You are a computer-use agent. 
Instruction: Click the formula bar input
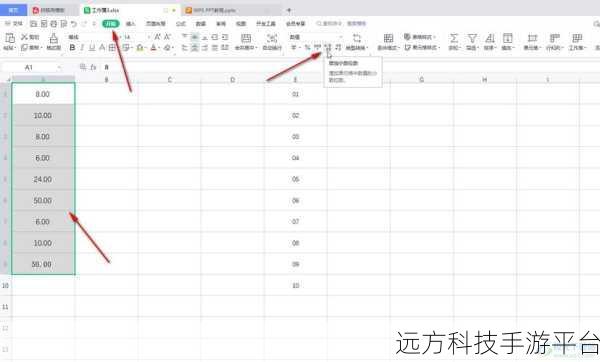click(350, 67)
